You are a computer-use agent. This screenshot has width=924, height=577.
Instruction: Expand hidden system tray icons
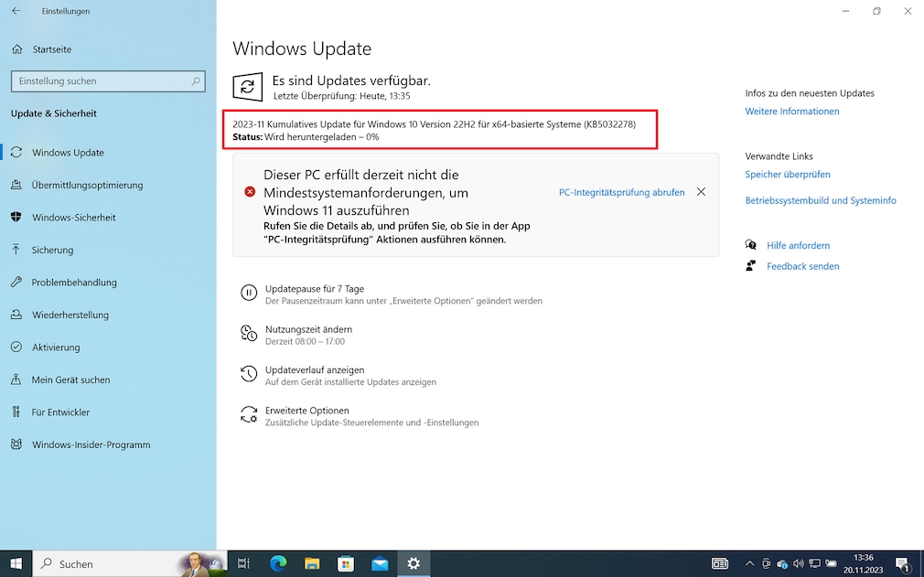(x=749, y=563)
